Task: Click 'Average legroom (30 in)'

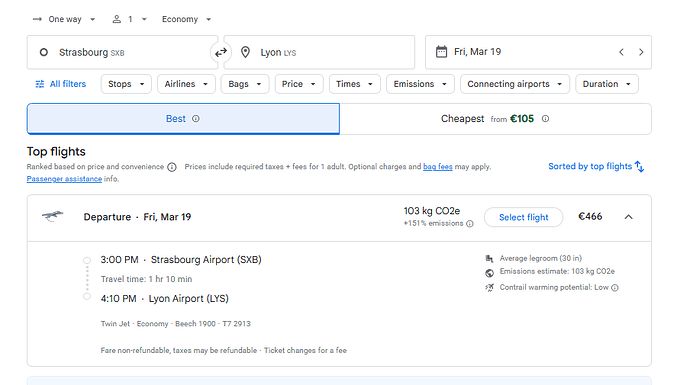Action: [541, 258]
